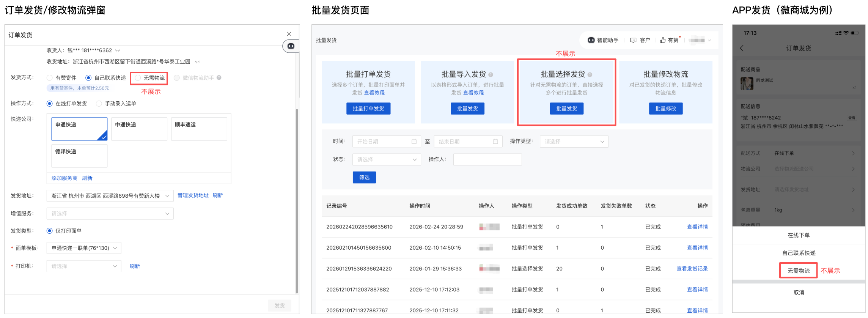Tap 在线下单 in the mobile action sheet
Viewport: 868px width, 318px height.
pyautogui.click(x=799, y=235)
